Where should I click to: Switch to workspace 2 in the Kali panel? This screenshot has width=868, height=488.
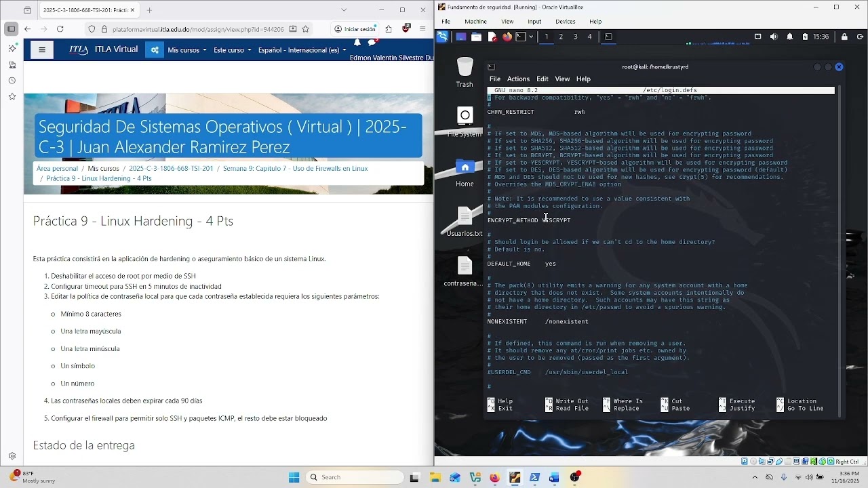(x=561, y=37)
